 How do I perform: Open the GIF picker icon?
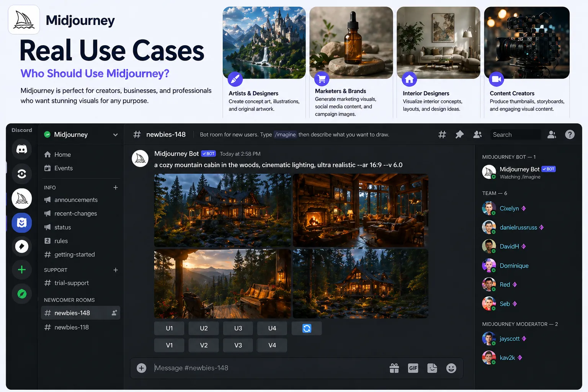pos(413,368)
